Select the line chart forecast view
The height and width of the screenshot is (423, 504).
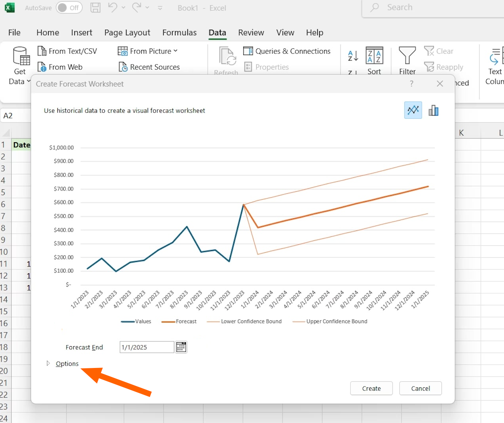413,110
